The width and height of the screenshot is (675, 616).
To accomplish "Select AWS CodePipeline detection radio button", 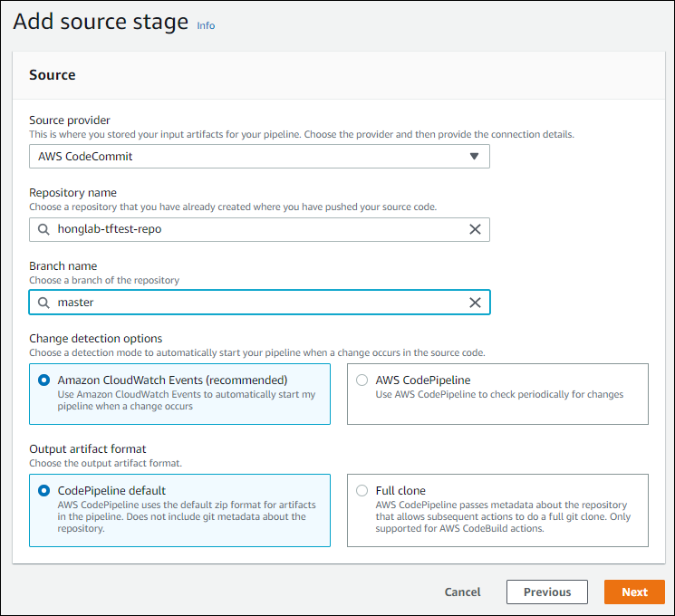I will 362,380.
